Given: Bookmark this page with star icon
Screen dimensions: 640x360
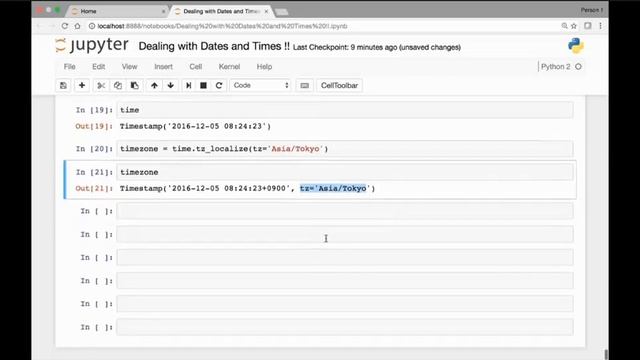Looking at the screenshot, I should [574, 26].
